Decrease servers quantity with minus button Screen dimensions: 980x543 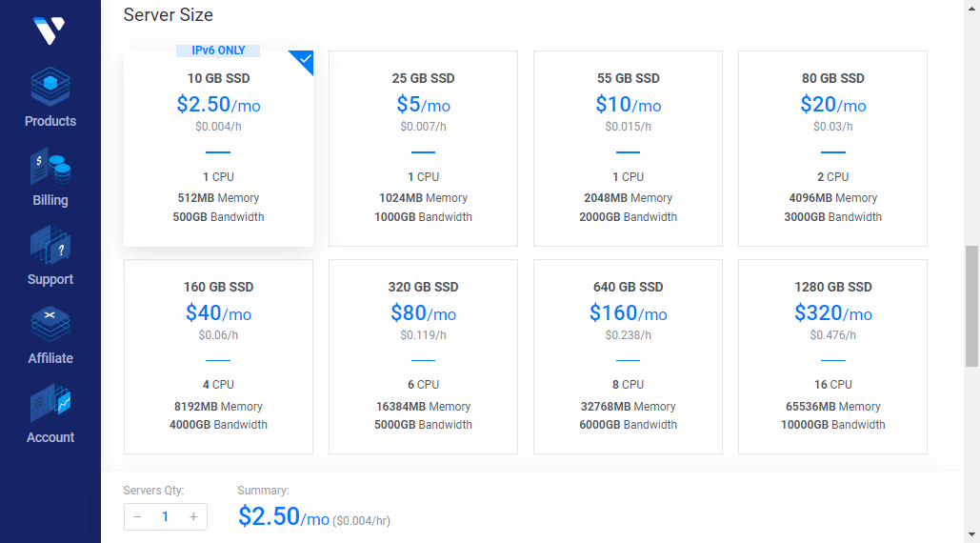[137, 516]
